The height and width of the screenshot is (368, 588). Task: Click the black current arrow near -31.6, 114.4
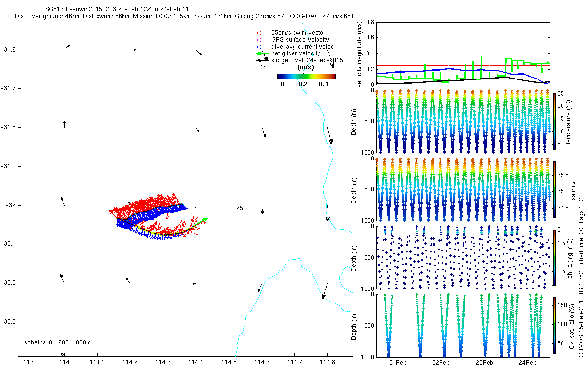point(198,52)
